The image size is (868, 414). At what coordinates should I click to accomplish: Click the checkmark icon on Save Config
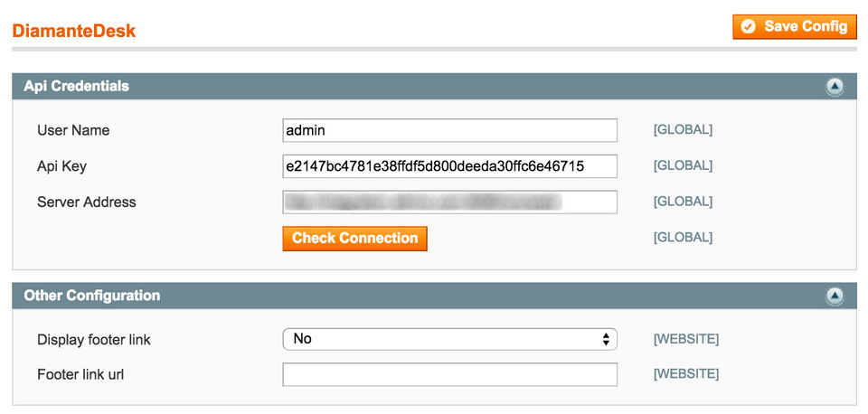[748, 26]
